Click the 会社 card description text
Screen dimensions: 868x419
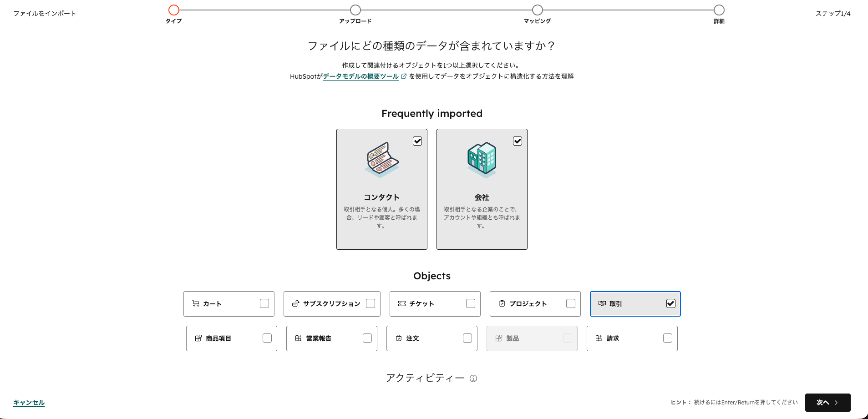click(482, 217)
